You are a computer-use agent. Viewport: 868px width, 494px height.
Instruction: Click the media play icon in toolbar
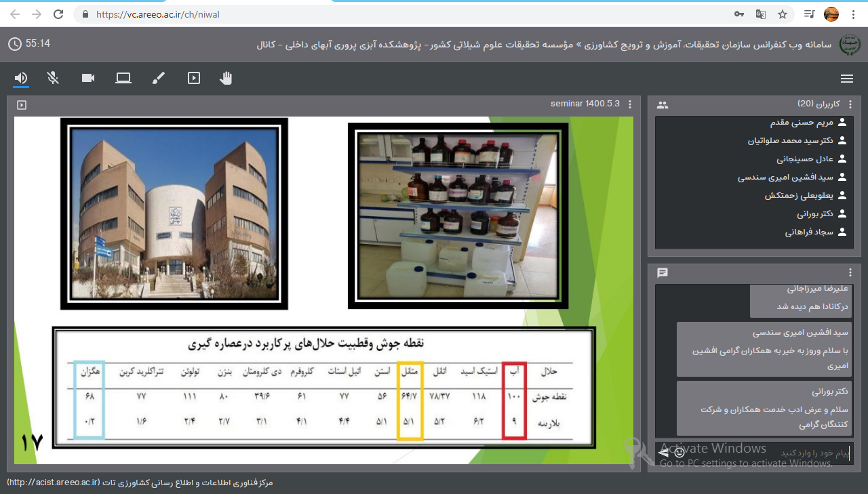click(x=194, y=78)
